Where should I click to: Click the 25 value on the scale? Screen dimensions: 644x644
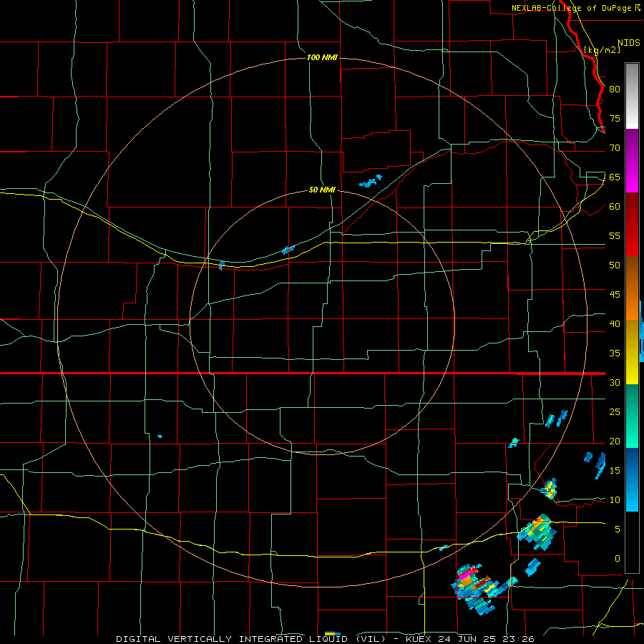tap(615, 412)
